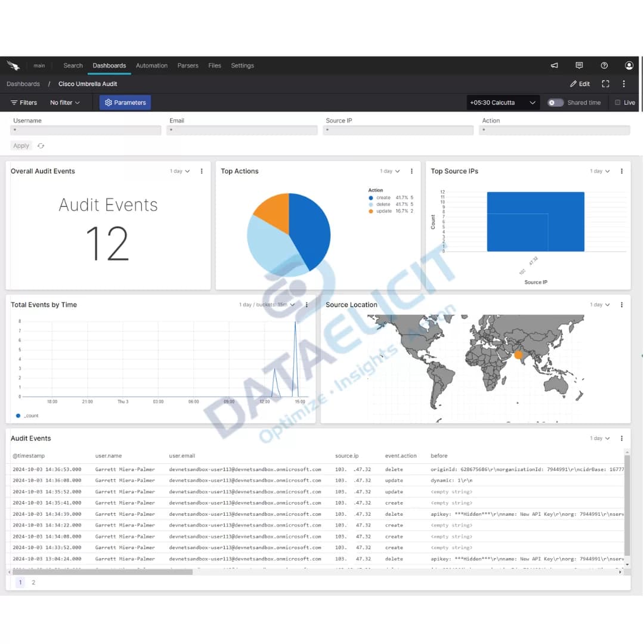Click the announcements megaphone icon
Image resolution: width=644 pixels, height=644 pixels.
pos(553,65)
